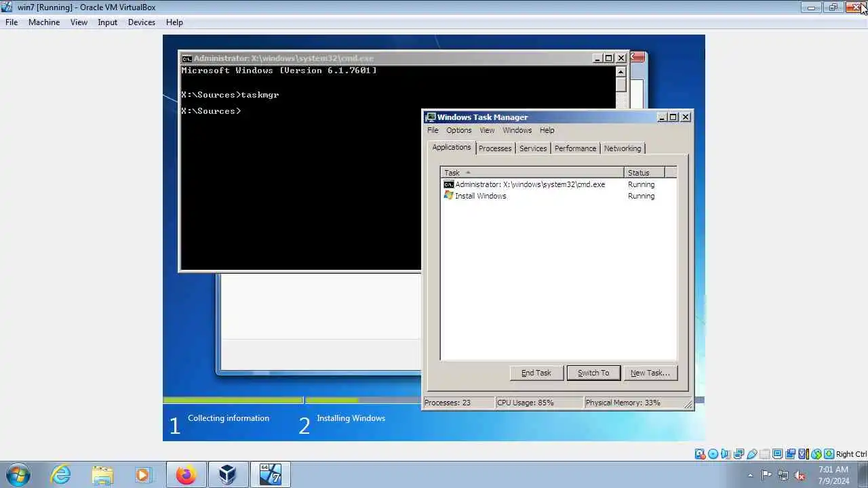This screenshot has height=488, width=868.
Task: Click the hard disk activity indicator in VirtualBox status bar
Action: tap(700, 454)
